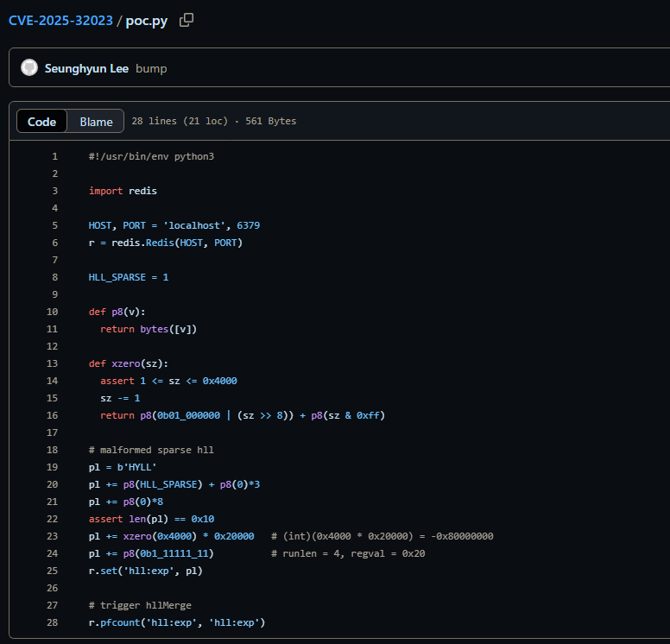Click the 'return p8(0b01_000000 | ...' line
The image size is (670, 644).
[243, 415]
